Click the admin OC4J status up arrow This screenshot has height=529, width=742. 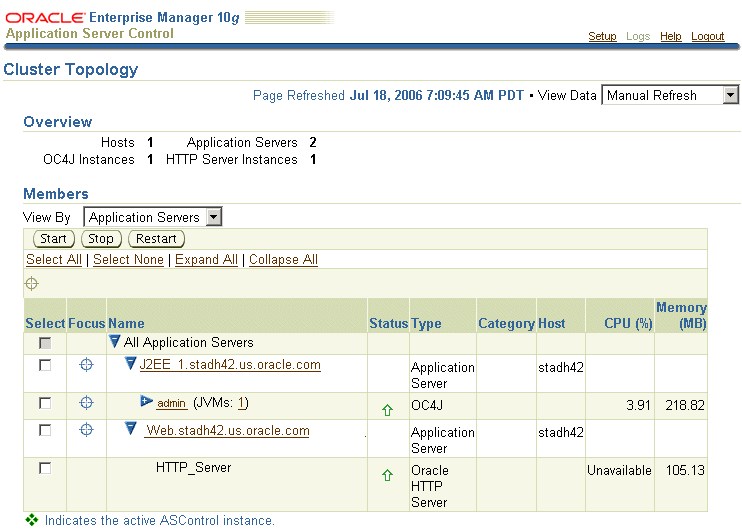[x=387, y=410]
